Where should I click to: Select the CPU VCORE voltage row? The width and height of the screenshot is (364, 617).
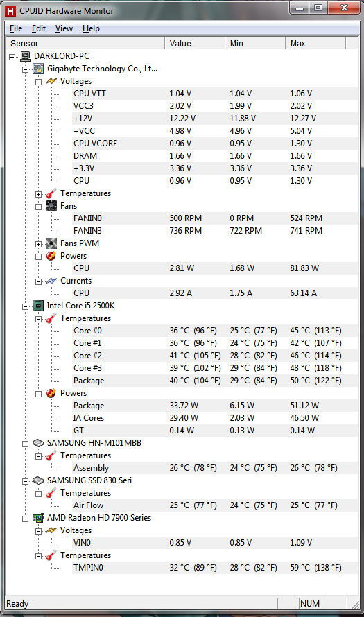[x=215, y=144]
